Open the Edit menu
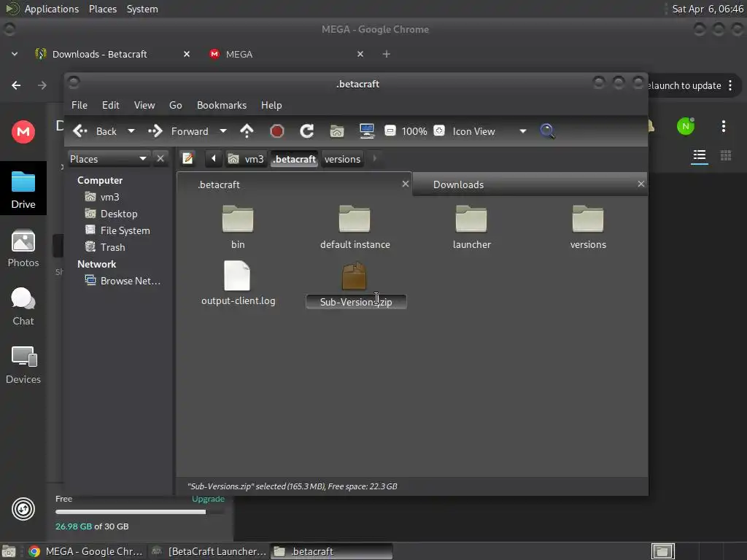The width and height of the screenshot is (747, 560). pyautogui.click(x=111, y=105)
